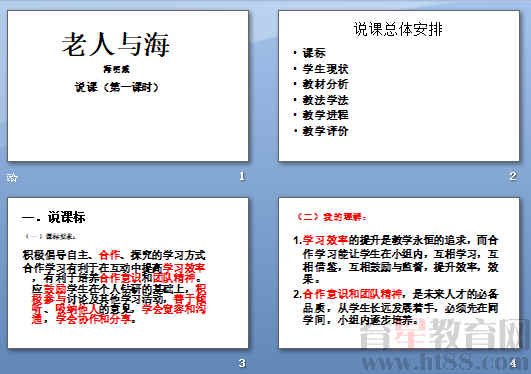The image size is (531, 374).
Task: Select the 一、说课标 slide thumbnail
Action: coord(128,273)
